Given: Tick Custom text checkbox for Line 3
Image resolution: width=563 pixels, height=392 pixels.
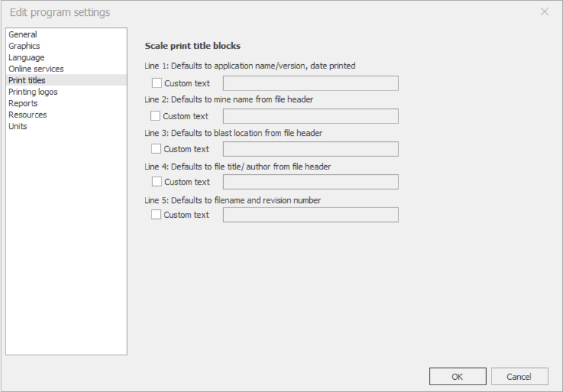Looking at the screenshot, I should (x=156, y=149).
